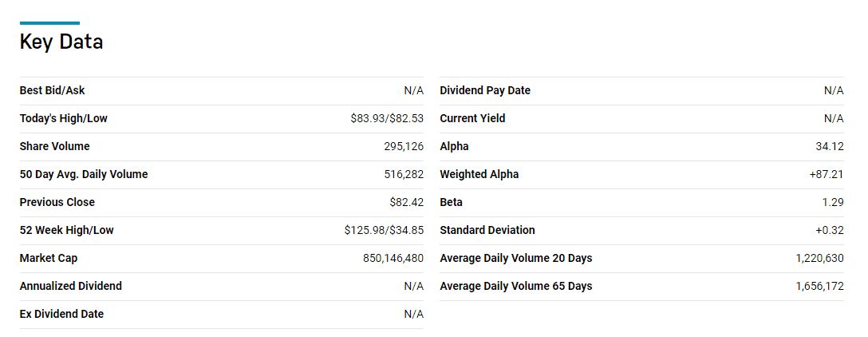The width and height of the screenshot is (868, 337).
Task: Click the Market Cap label
Action: point(49,258)
